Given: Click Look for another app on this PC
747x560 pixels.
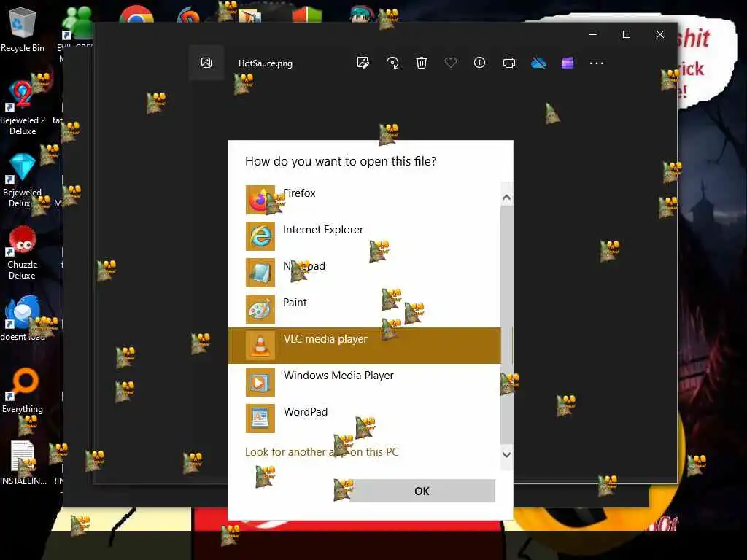Looking at the screenshot, I should tap(322, 452).
